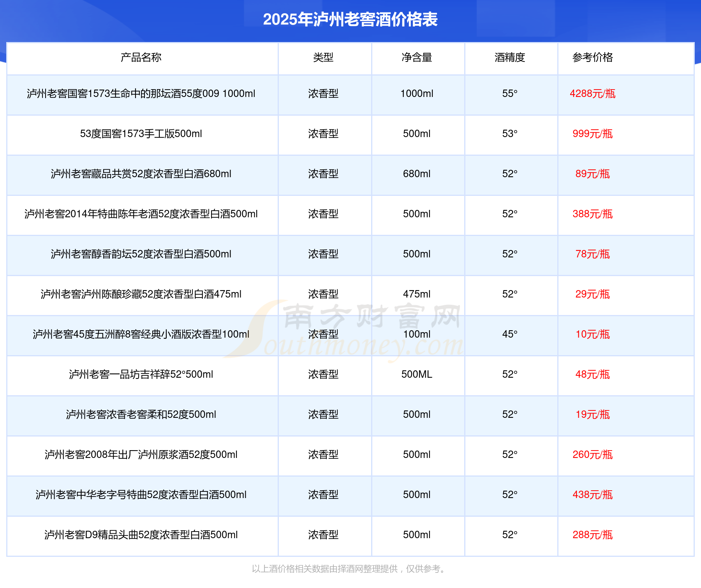This screenshot has width=701, height=588.
Task: Click the title 2025年泸州老窖酒价格表
Action: click(350, 19)
